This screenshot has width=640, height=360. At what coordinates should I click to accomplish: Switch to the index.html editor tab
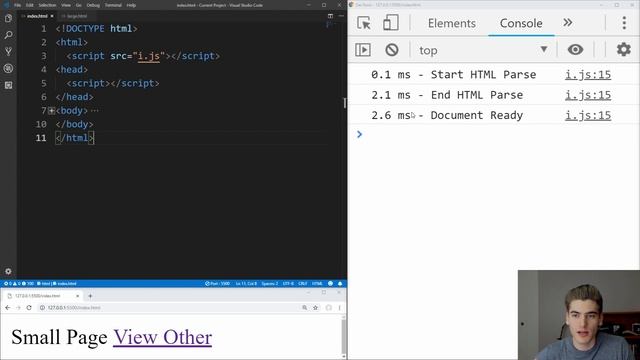click(37, 16)
